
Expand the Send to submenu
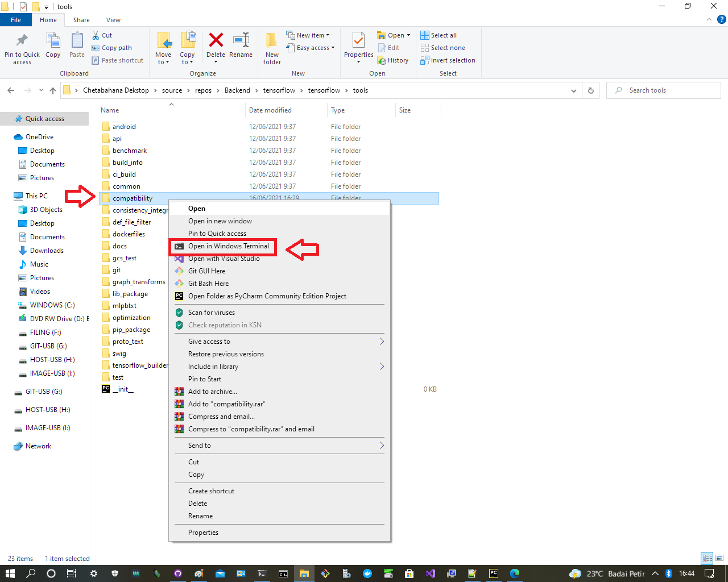point(382,446)
